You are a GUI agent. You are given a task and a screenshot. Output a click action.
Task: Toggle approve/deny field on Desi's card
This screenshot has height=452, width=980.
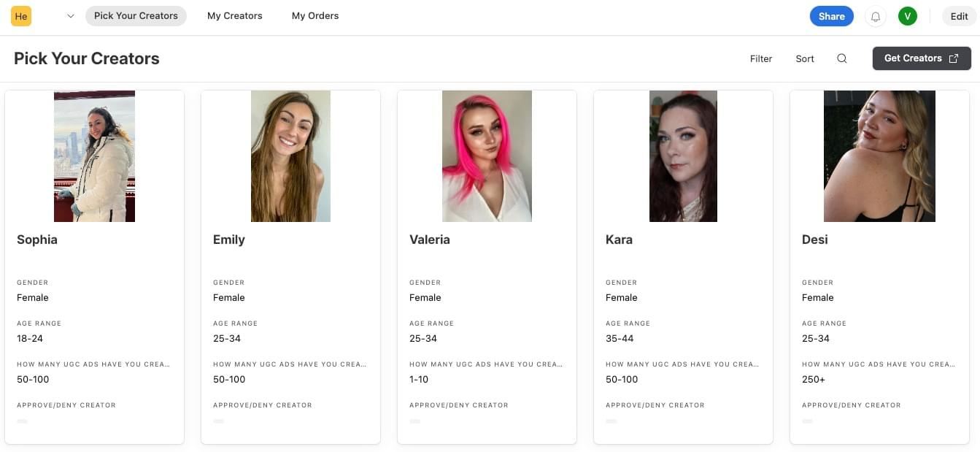[807, 421]
